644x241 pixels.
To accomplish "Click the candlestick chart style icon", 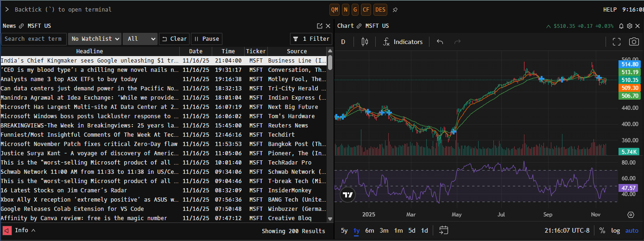I will [x=365, y=42].
